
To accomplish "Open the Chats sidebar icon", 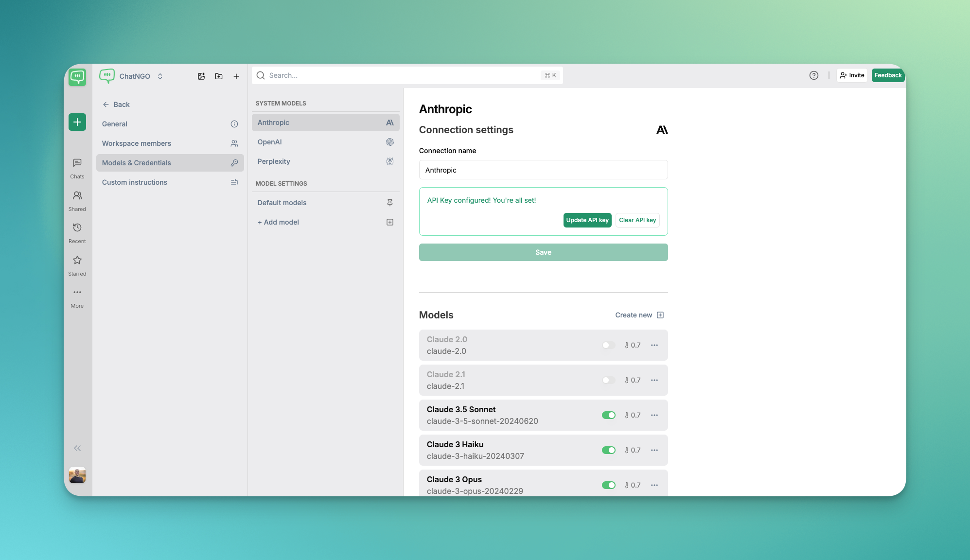I will pyautogui.click(x=77, y=163).
